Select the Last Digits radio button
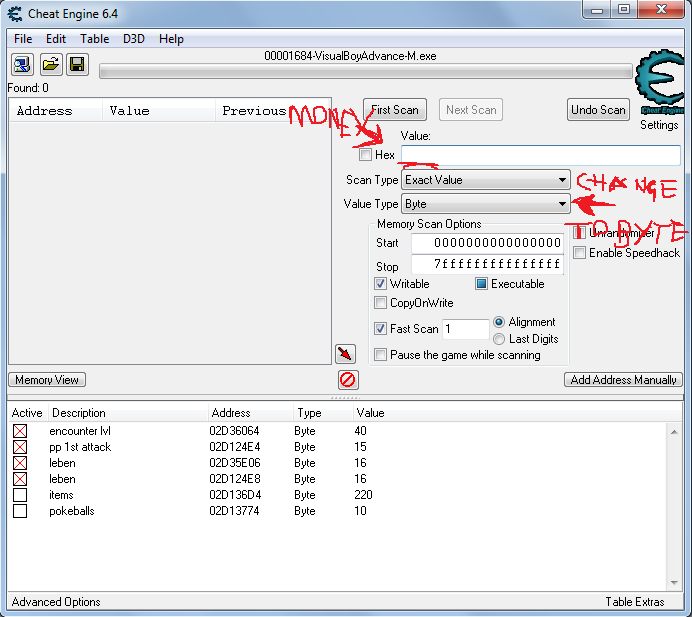 click(x=499, y=339)
